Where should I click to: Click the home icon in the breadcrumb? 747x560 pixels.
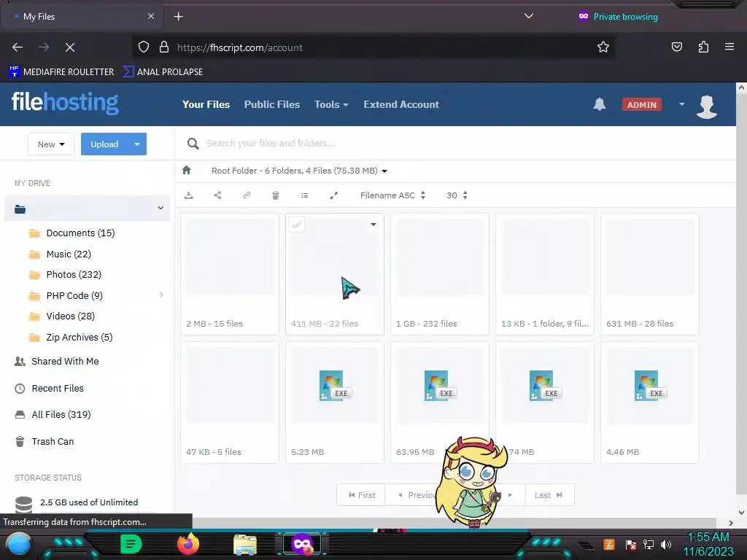click(186, 170)
